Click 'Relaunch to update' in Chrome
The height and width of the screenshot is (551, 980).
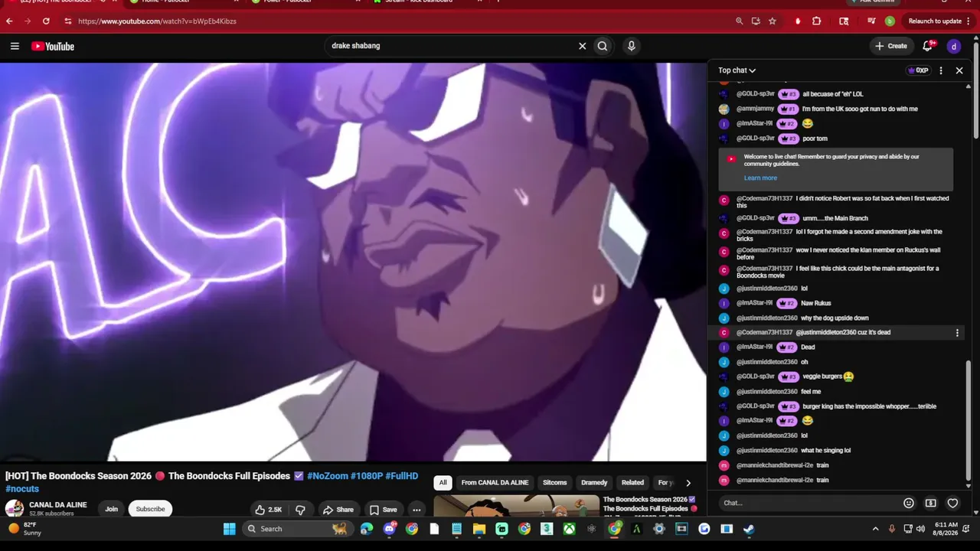(935, 21)
